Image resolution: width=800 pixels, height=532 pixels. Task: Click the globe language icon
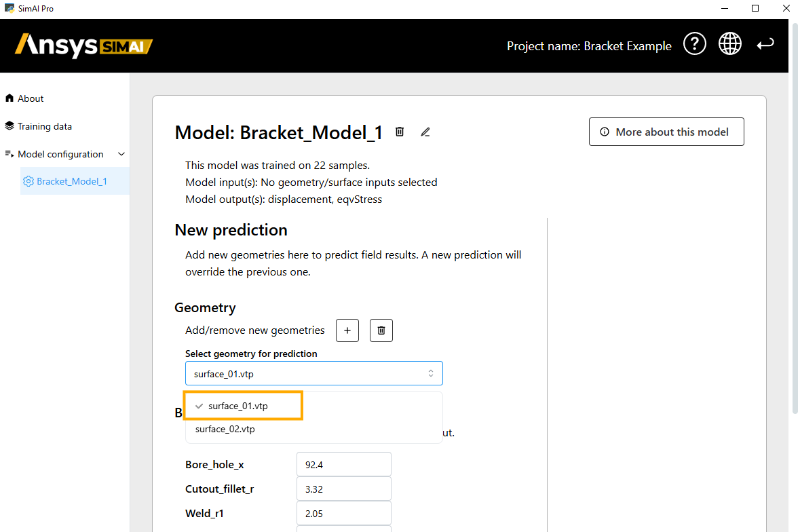tap(730, 44)
